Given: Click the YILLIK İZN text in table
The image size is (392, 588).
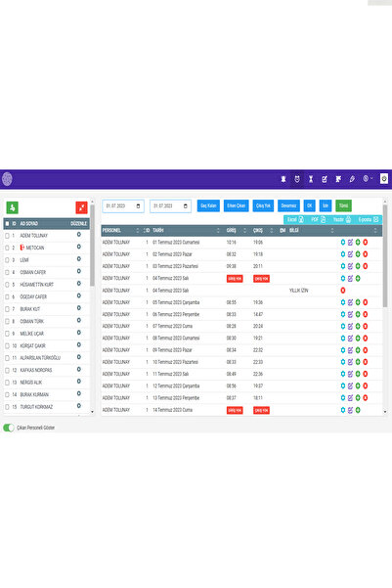Looking at the screenshot, I should coord(299,291).
